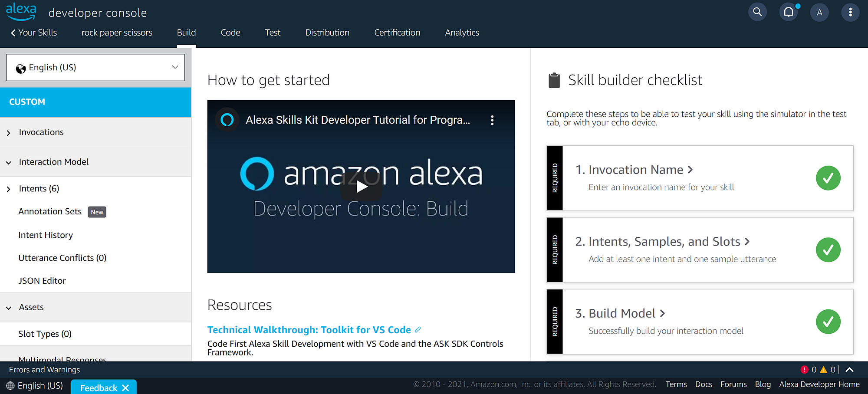Open Utterance Conflicts (0)
This screenshot has height=394, width=868.
[62, 258]
